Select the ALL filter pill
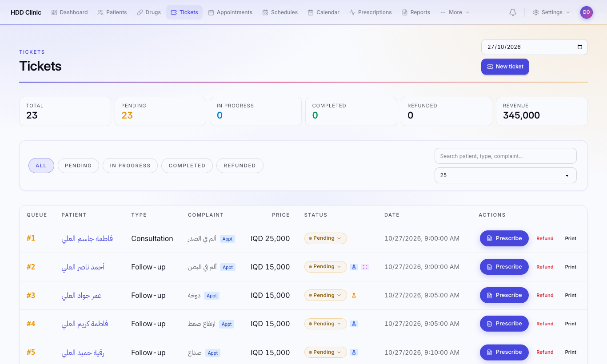 41,166
